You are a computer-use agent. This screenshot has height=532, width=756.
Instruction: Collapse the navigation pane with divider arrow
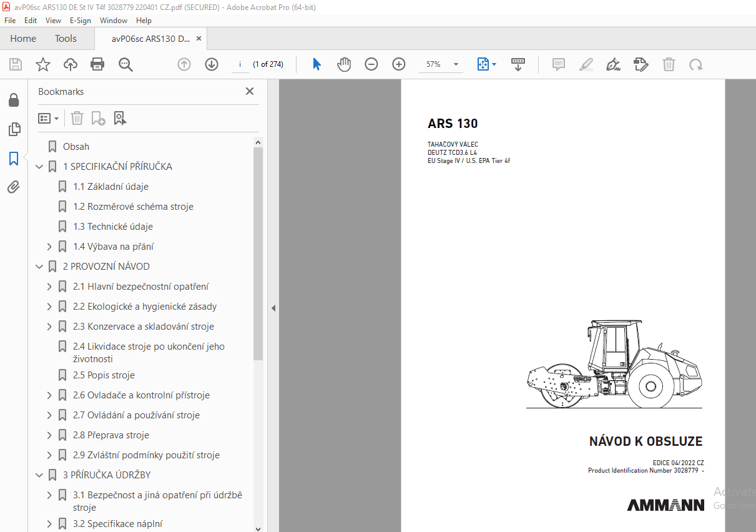pos(273,308)
